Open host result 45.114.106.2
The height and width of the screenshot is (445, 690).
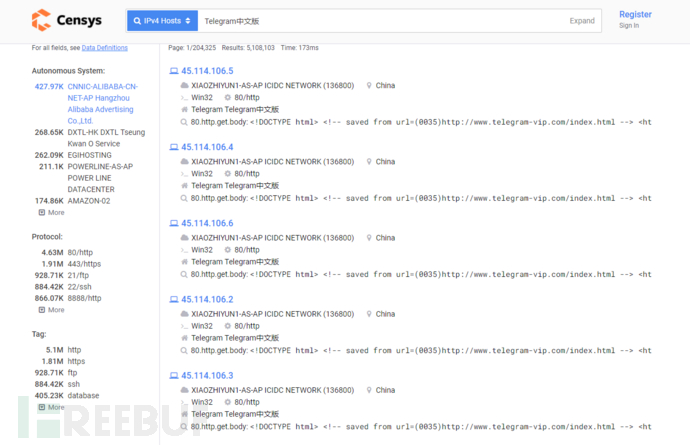coord(207,299)
